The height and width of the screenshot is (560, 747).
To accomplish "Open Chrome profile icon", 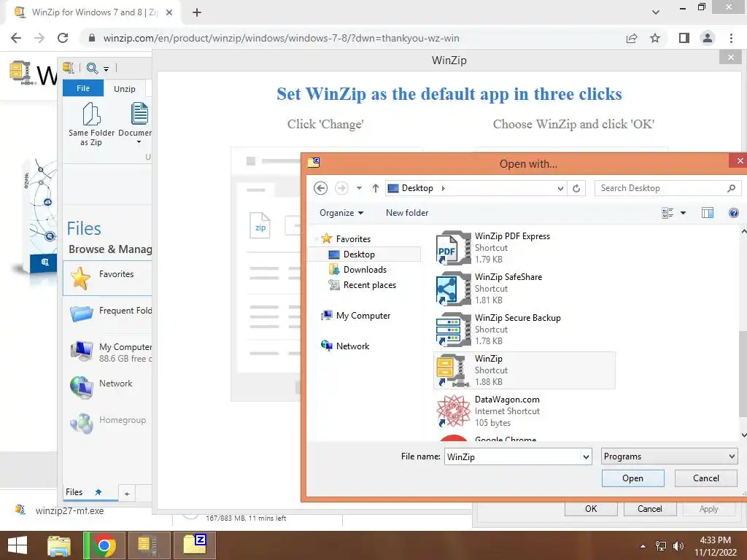I will click(x=708, y=38).
